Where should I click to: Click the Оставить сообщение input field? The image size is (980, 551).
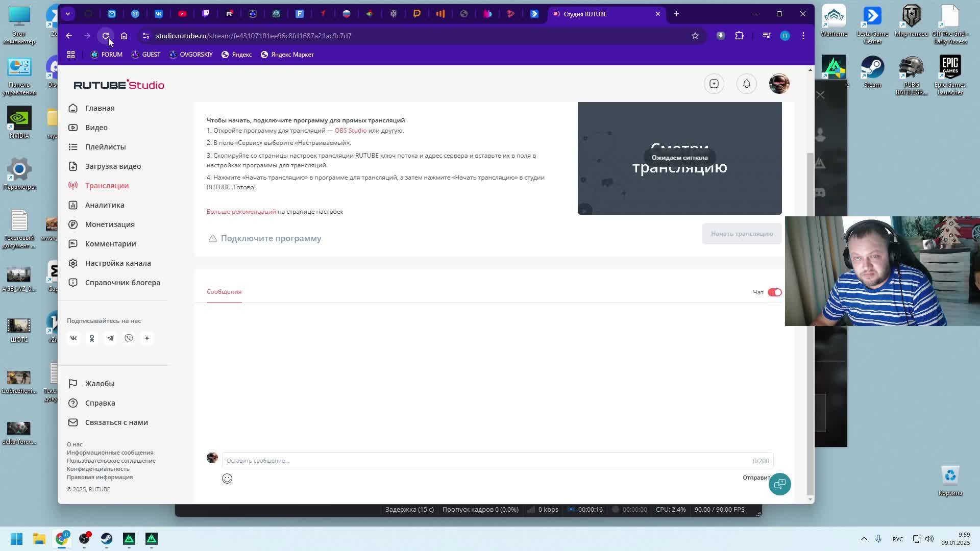point(485,461)
